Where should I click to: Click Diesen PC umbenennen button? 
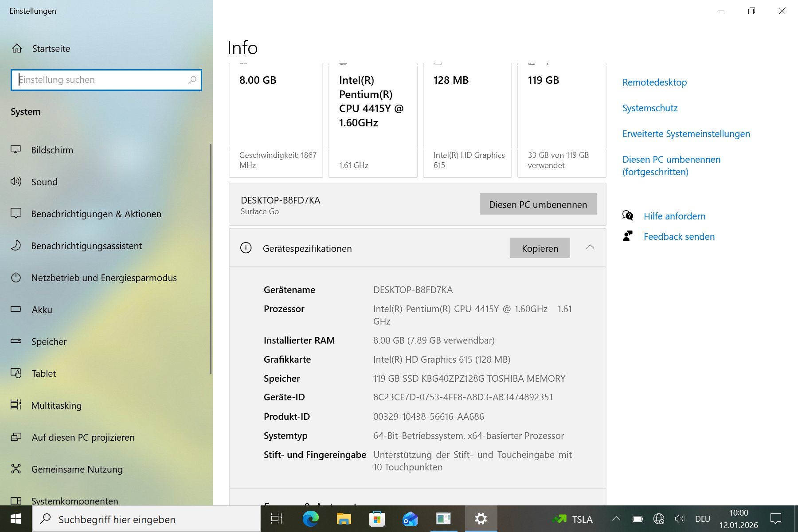click(x=538, y=204)
